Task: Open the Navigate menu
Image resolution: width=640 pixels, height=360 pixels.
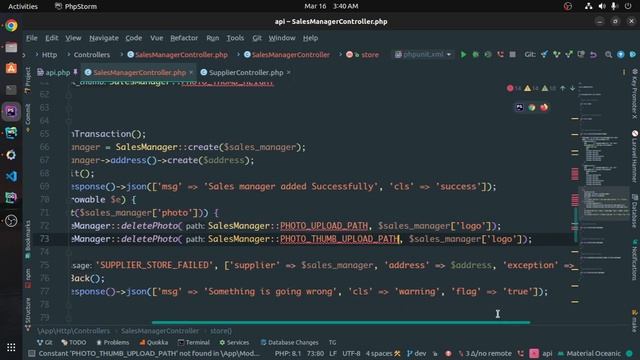Action: tap(104, 38)
